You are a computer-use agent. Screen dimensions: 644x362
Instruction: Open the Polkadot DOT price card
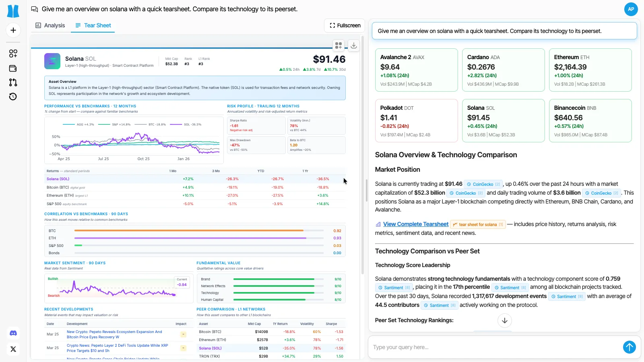(x=416, y=121)
